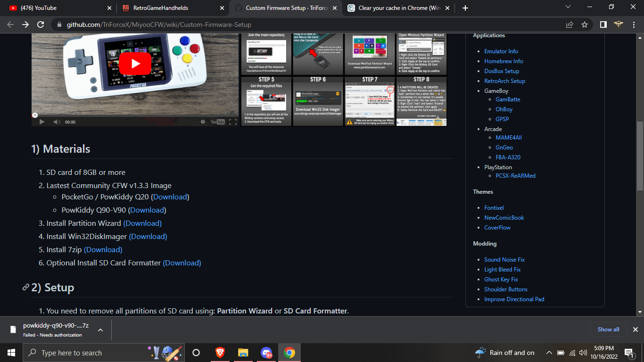The image size is (644, 362).
Task: Bookmark this page with the star icon
Action: (585, 25)
